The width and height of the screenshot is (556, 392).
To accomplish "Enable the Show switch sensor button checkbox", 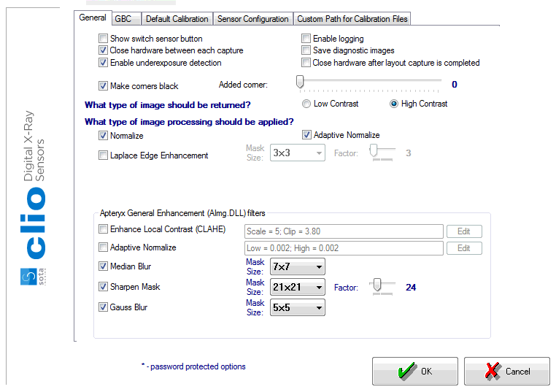I will (x=104, y=39).
